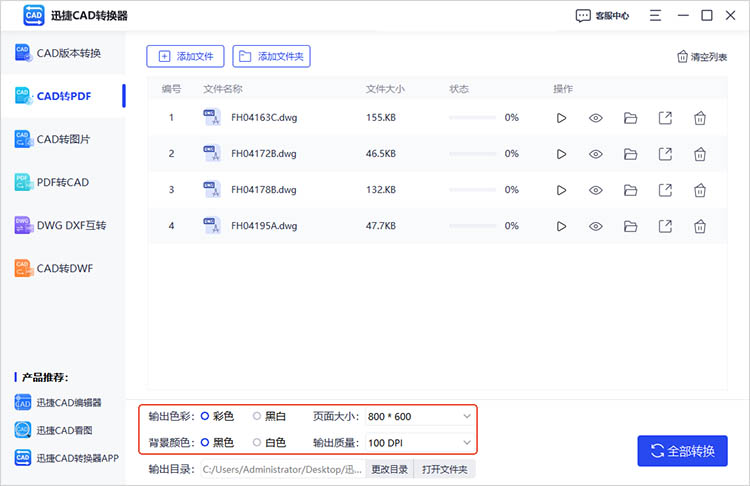Start converting FH04172B.dwg with play icon
This screenshot has height=486, width=750.
[x=562, y=154]
